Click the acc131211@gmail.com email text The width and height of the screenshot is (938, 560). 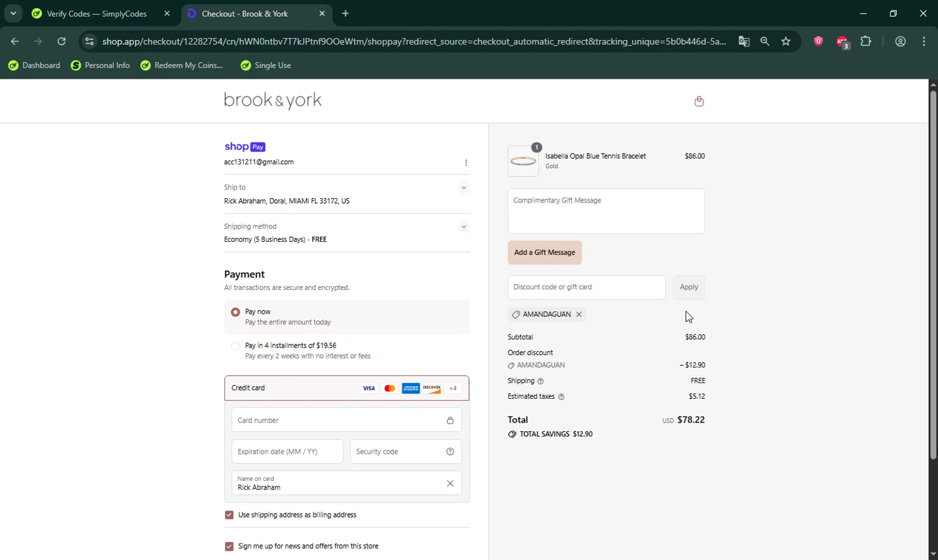259,162
